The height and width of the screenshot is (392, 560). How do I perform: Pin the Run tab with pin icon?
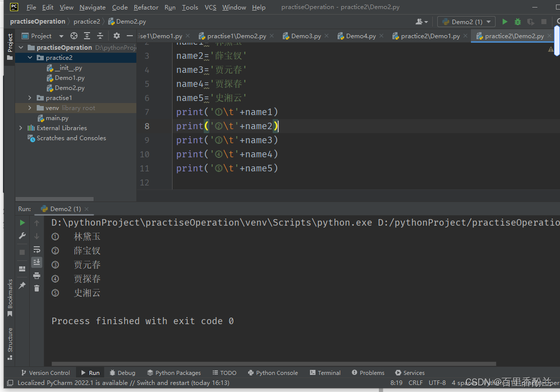tap(22, 285)
